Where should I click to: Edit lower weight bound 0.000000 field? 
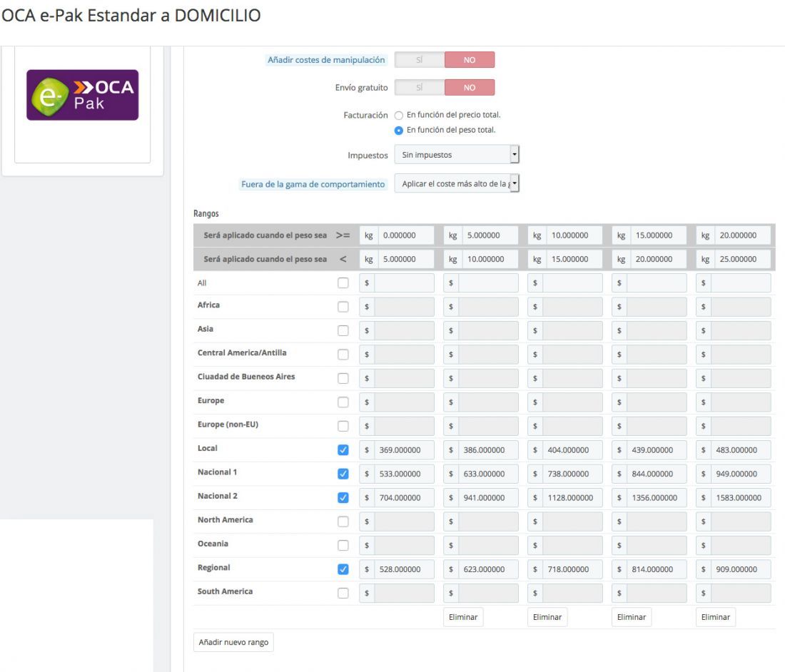coord(405,235)
